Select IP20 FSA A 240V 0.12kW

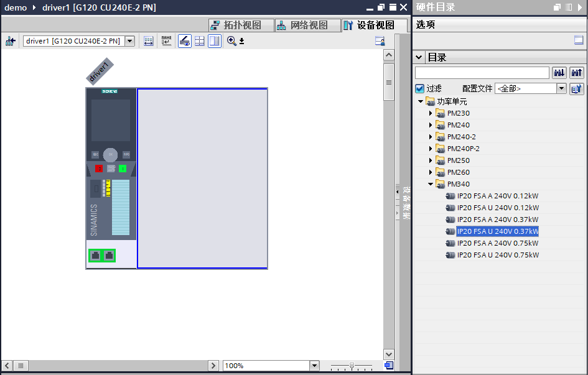498,196
